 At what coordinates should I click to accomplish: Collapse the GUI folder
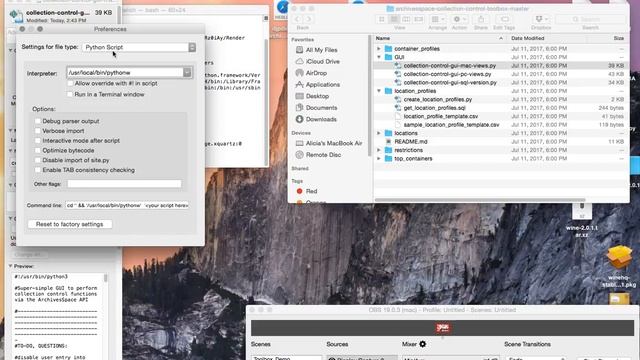pos(379,57)
